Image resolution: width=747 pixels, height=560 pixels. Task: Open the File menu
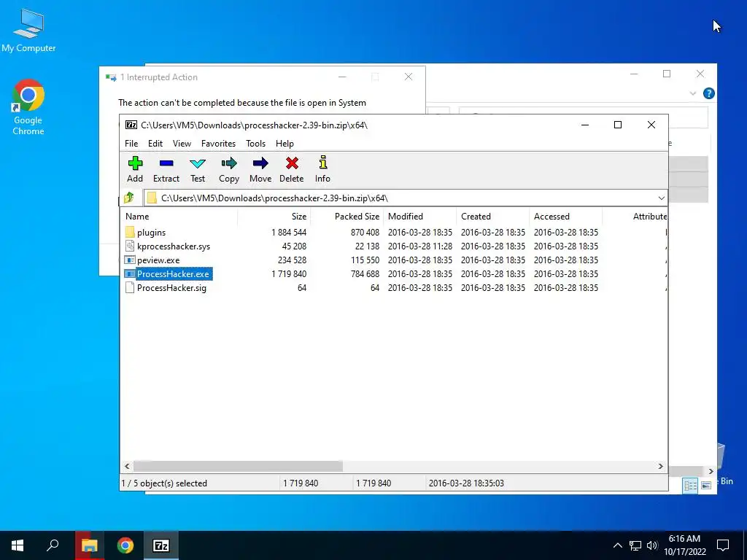pos(131,144)
